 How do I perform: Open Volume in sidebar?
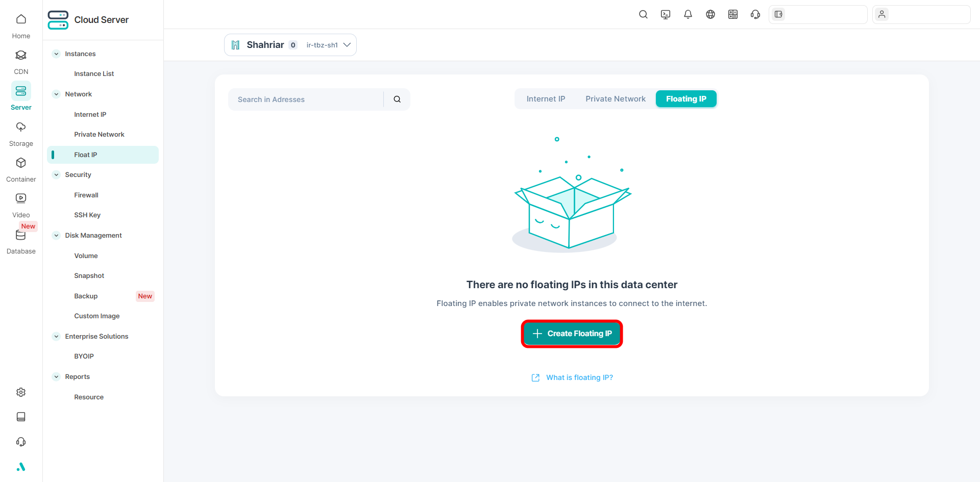[86, 256]
